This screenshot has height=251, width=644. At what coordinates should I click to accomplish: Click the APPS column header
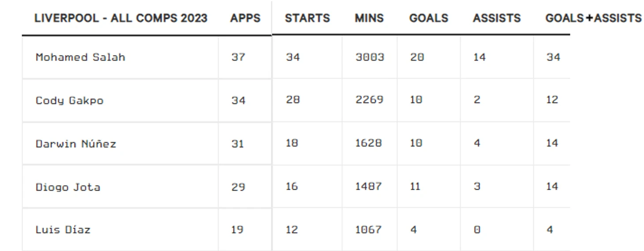pos(245,18)
